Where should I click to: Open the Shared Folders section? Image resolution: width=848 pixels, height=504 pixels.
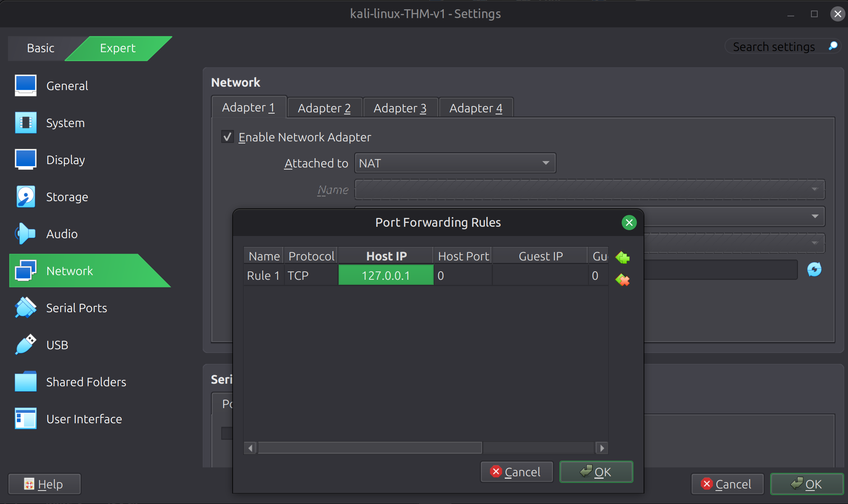(86, 382)
